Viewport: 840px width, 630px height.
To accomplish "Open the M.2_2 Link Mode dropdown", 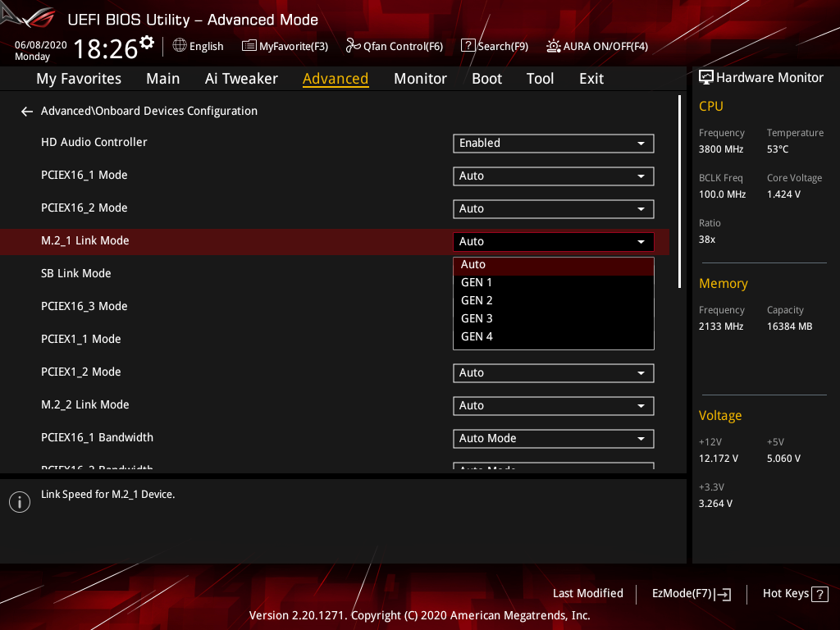I will coord(554,405).
